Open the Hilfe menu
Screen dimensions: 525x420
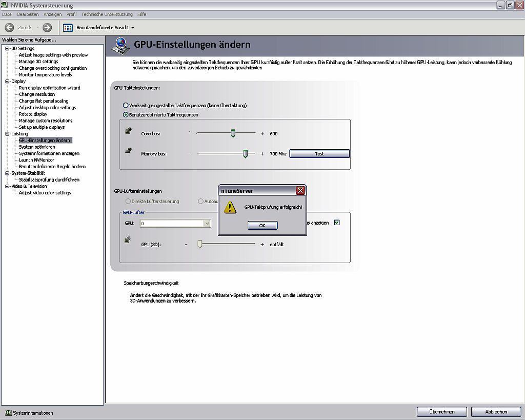[x=142, y=14]
